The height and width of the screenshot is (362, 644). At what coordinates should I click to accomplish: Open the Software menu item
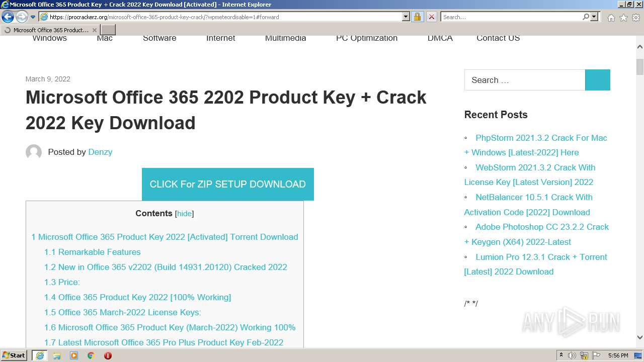coord(159,38)
